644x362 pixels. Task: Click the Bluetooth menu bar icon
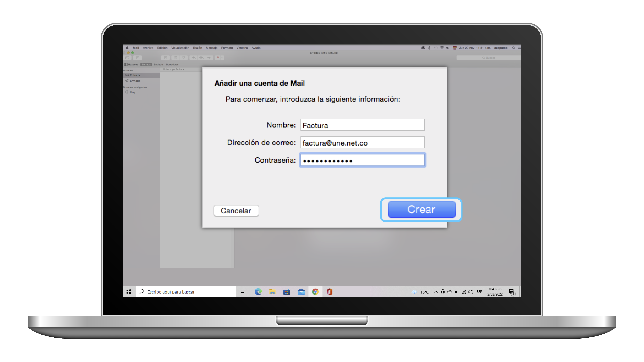click(x=429, y=48)
